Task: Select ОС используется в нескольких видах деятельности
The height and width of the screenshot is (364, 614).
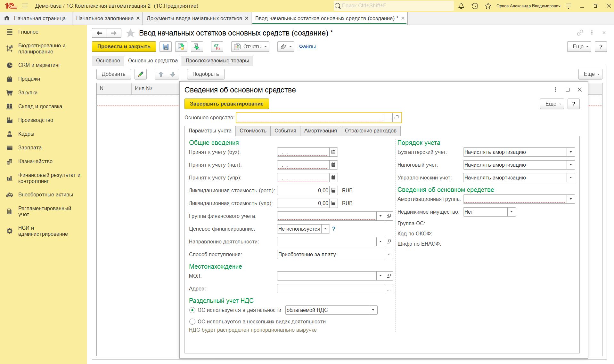Action: 192,322
